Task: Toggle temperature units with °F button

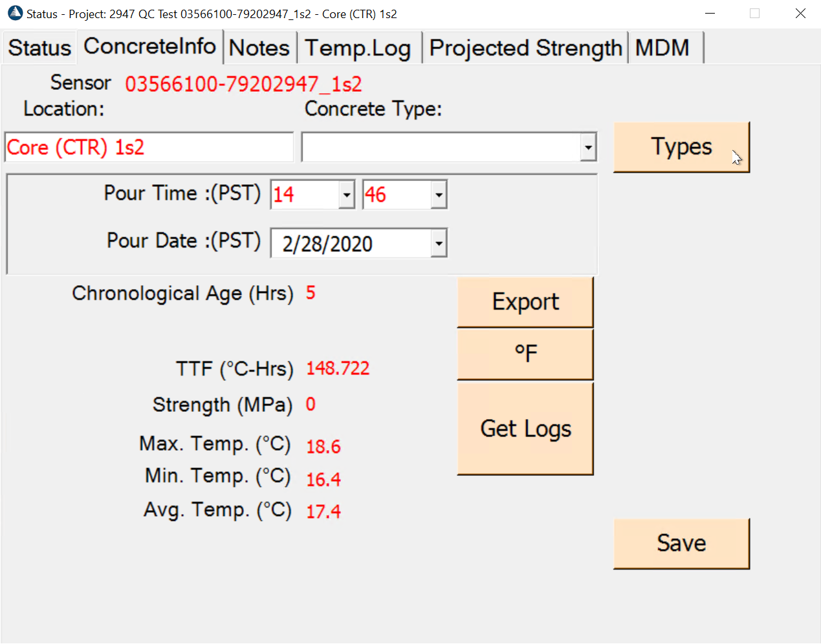Action: tap(525, 354)
